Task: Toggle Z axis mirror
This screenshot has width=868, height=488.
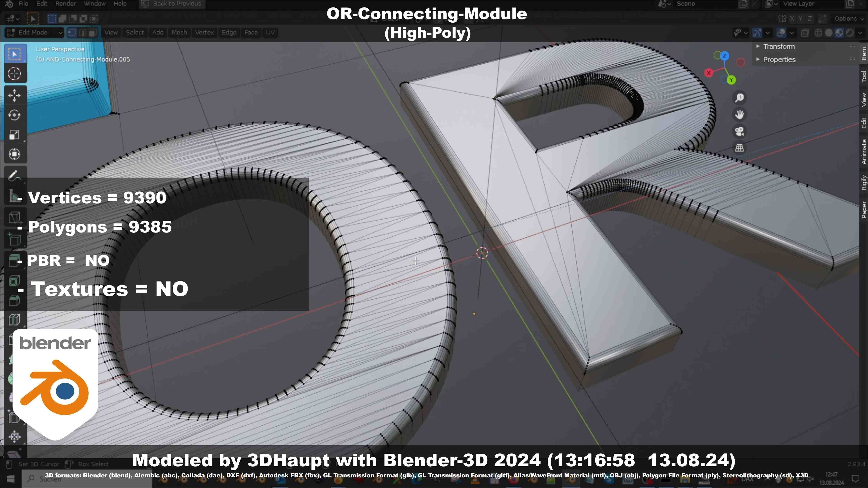Action: pos(810,19)
